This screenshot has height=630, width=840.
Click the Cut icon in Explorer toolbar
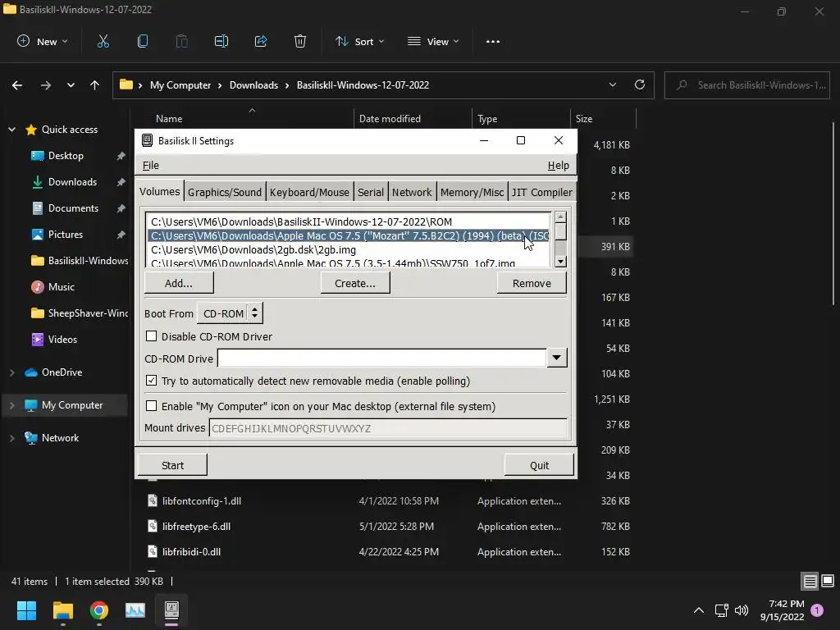click(x=103, y=42)
